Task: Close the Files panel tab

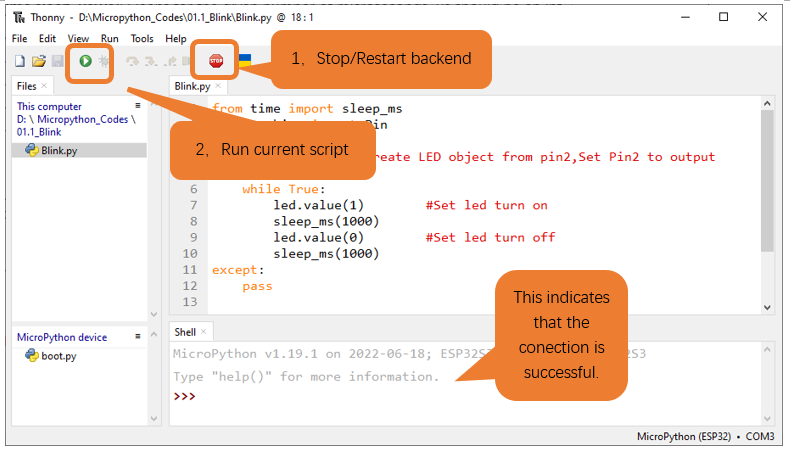Action: pyautogui.click(x=44, y=86)
